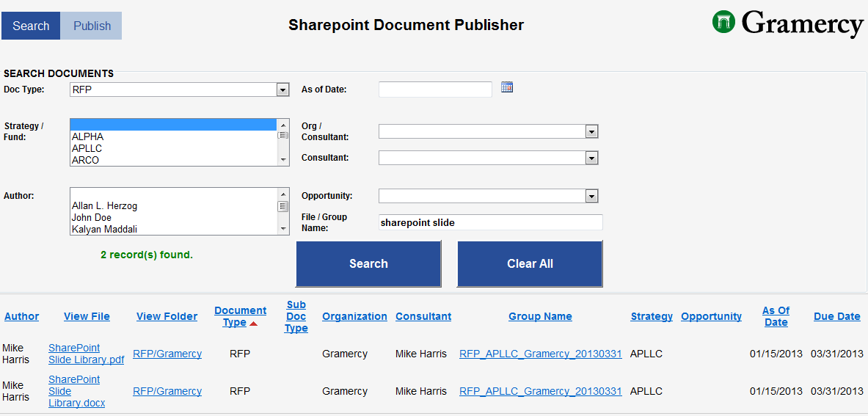The image size is (868, 416).
Task: Focus the File / Group Name field
Action: pyautogui.click(x=490, y=222)
